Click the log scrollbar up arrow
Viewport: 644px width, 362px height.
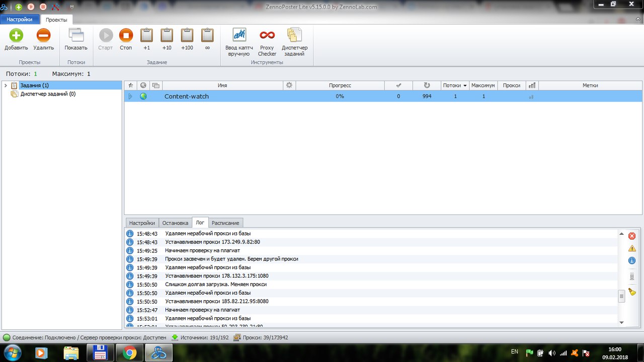(x=621, y=234)
